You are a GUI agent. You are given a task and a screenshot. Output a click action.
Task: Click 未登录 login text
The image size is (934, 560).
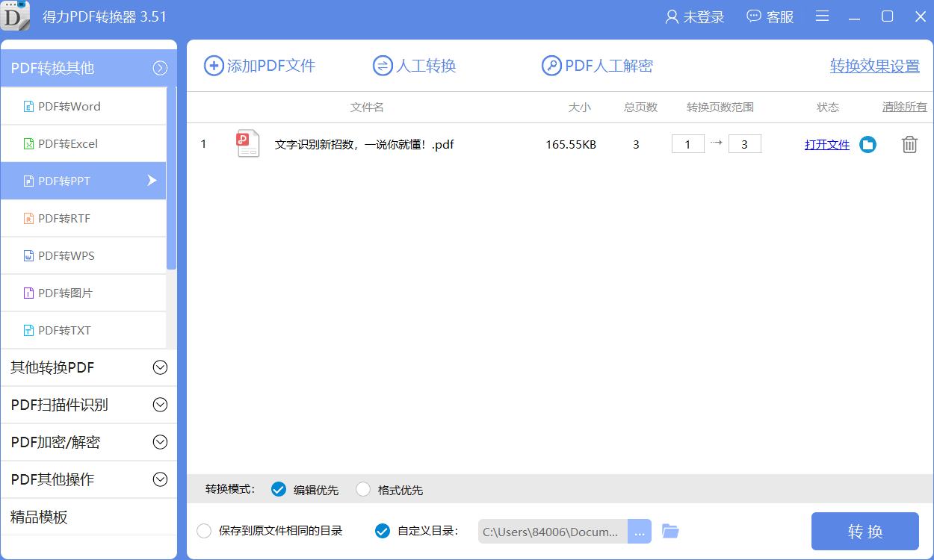click(x=704, y=17)
